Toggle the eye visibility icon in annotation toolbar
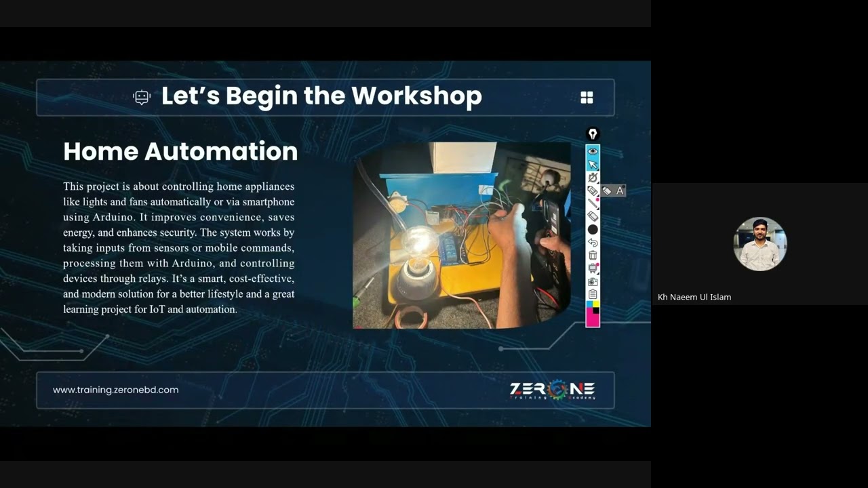The width and height of the screenshot is (868, 488). pyautogui.click(x=593, y=151)
